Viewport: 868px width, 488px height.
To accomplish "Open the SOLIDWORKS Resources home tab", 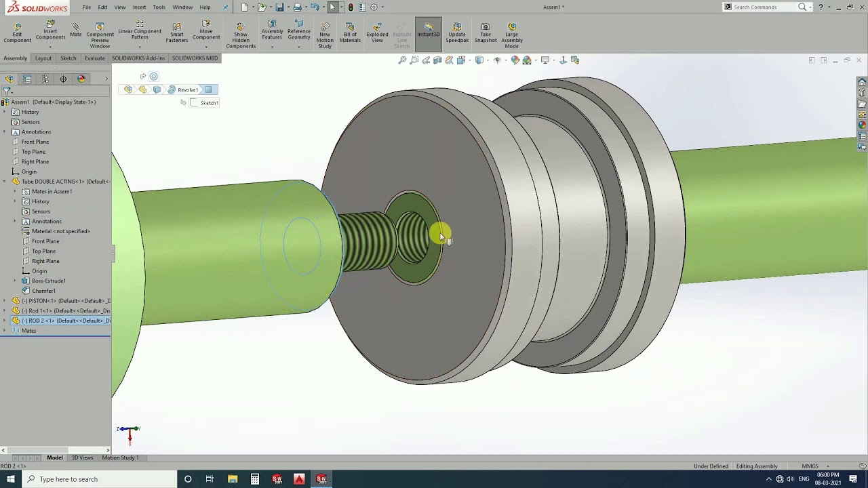I will point(862,82).
